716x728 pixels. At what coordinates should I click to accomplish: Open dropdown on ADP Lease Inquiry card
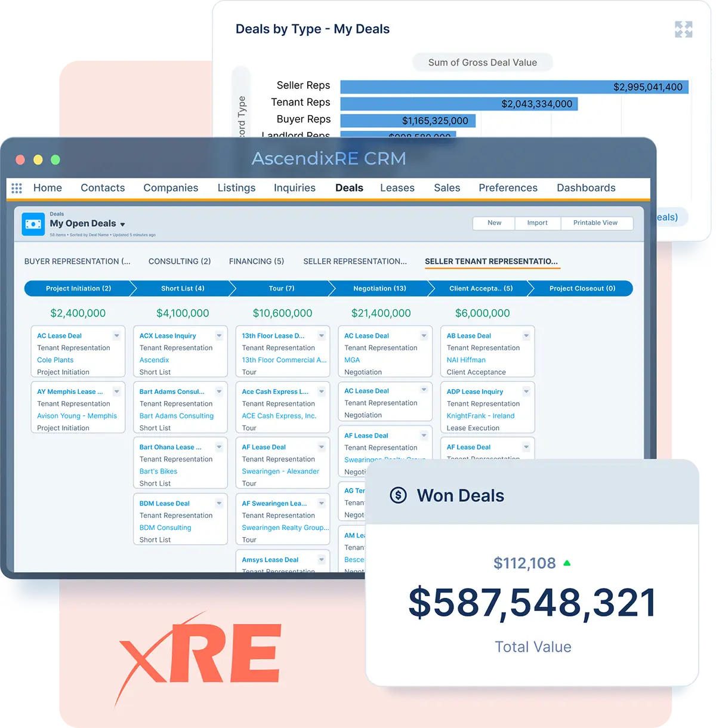(x=526, y=392)
